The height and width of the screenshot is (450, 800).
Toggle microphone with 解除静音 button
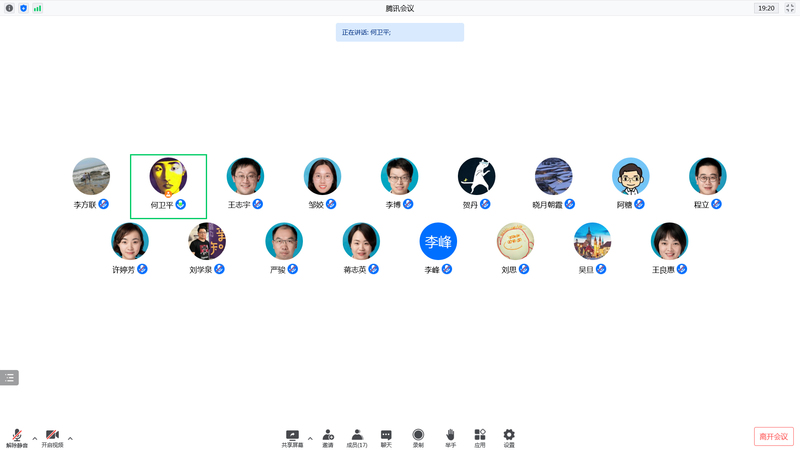17,436
